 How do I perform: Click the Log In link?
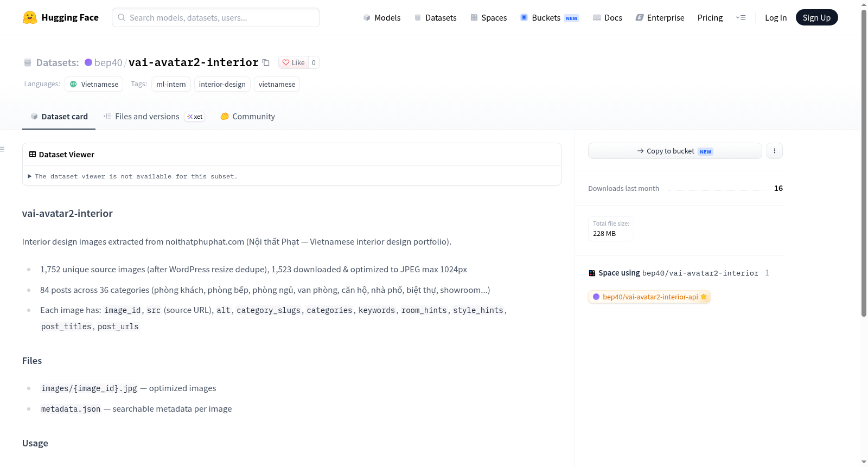(776, 17)
